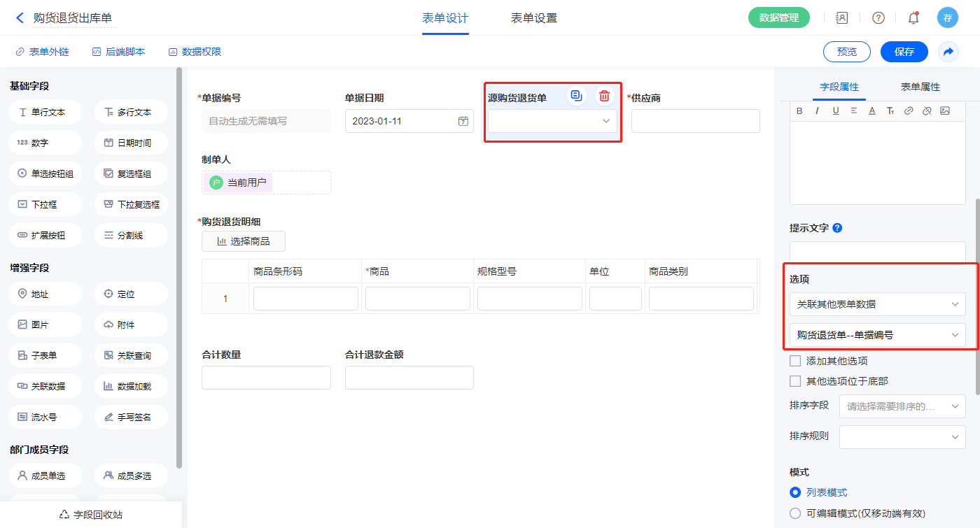Delete the 源购货退货单 field with trash icon

tap(604, 97)
